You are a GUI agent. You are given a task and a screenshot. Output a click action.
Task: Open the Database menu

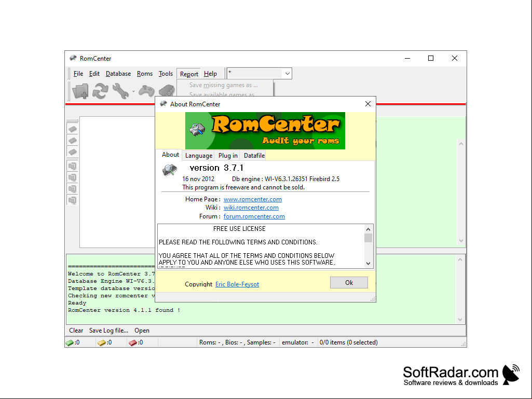click(x=118, y=74)
